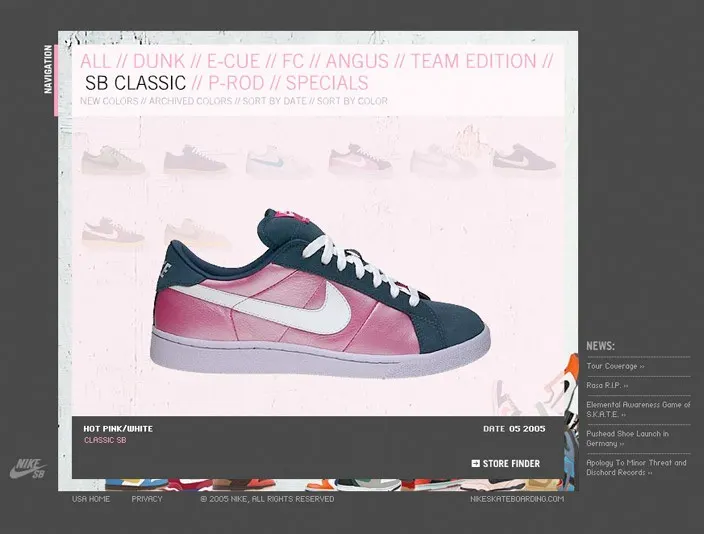The image size is (704, 534).
Task: Select fifth pale shoe thumbnail in top row
Action: (x=442, y=159)
